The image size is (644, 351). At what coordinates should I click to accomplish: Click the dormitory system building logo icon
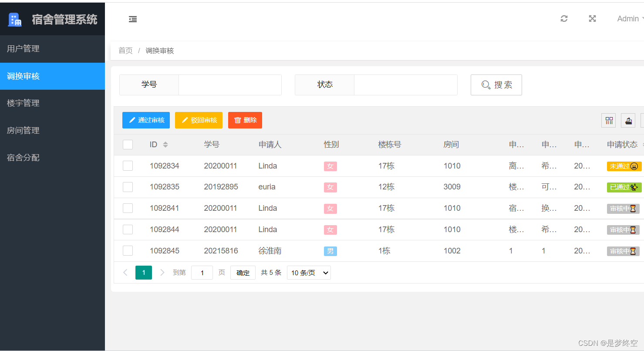[15, 20]
